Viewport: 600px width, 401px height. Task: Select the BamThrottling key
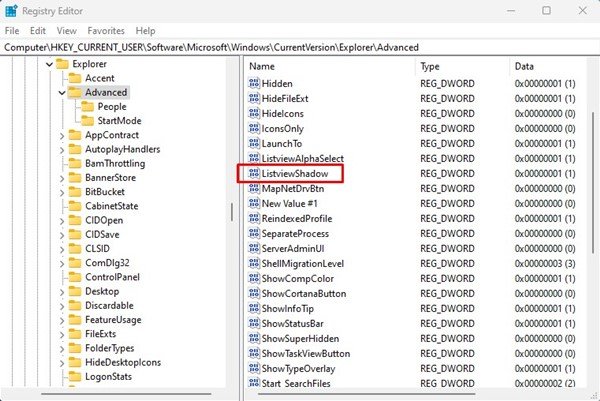[x=115, y=163]
